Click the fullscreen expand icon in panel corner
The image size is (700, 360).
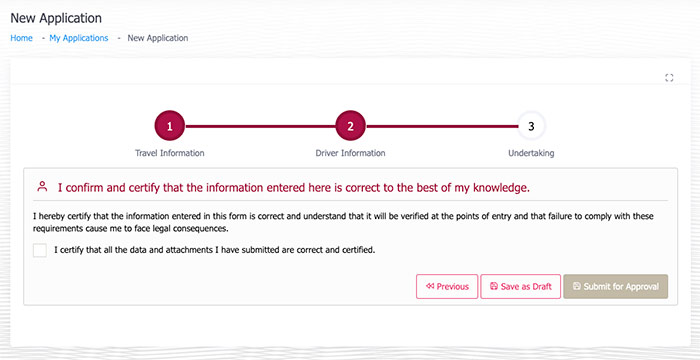pyautogui.click(x=669, y=78)
